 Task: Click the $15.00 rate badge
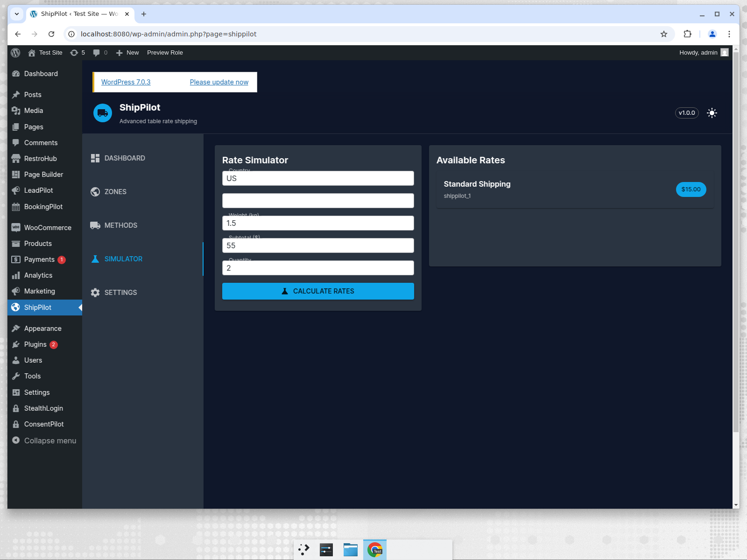(x=691, y=189)
